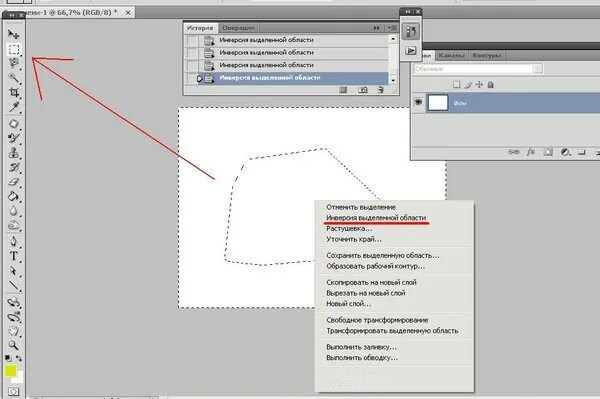Select the Path Selection tool
600x399 pixels.
(14, 271)
